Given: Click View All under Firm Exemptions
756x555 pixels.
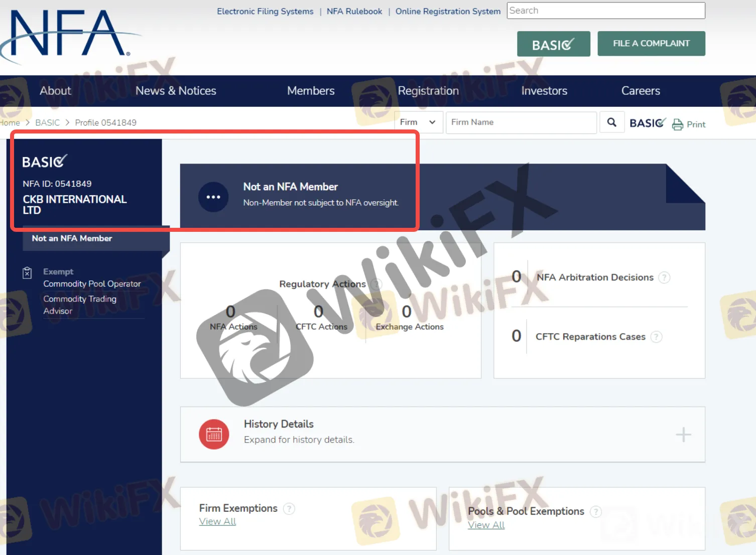Looking at the screenshot, I should (x=217, y=522).
